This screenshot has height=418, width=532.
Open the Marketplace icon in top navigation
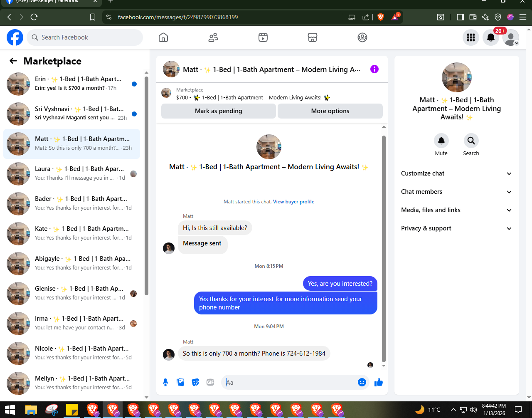point(313,37)
